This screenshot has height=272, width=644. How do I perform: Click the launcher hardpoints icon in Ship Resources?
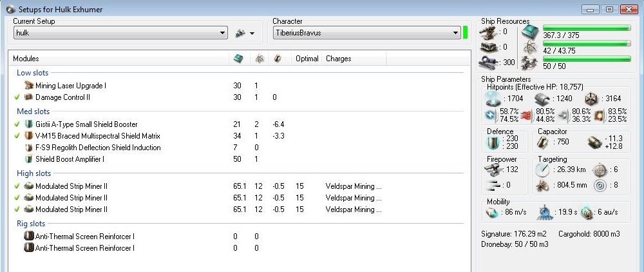click(488, 47)
